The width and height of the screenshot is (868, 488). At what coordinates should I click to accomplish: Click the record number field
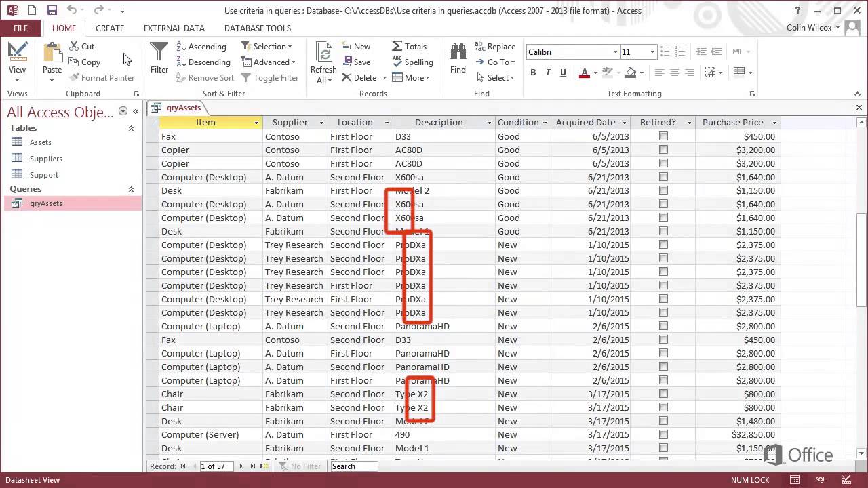(x=216, y=466)
